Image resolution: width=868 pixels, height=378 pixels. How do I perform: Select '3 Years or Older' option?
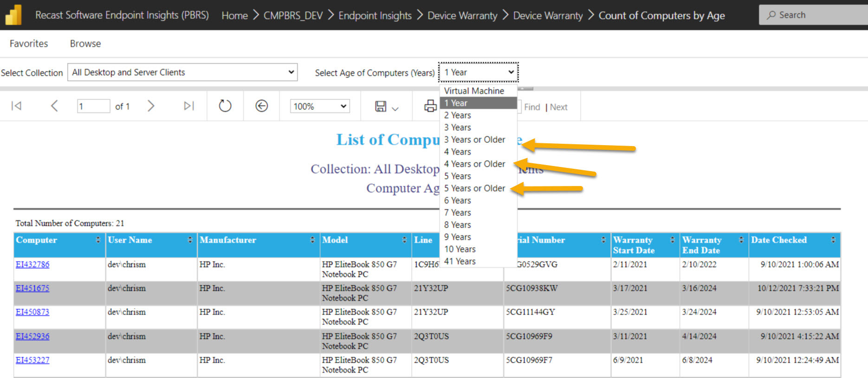(474, 140)
